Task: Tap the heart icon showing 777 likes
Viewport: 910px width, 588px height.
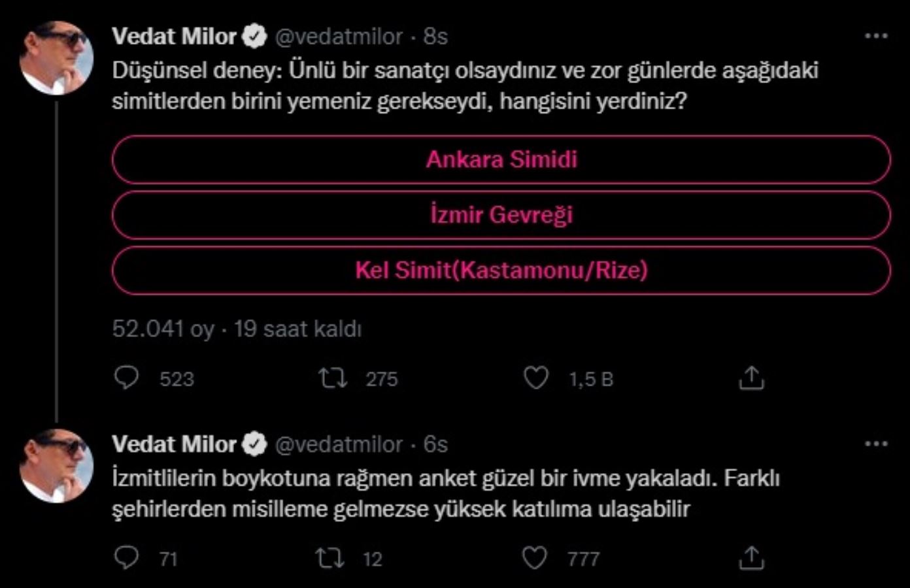Action: tap(536, 557)
